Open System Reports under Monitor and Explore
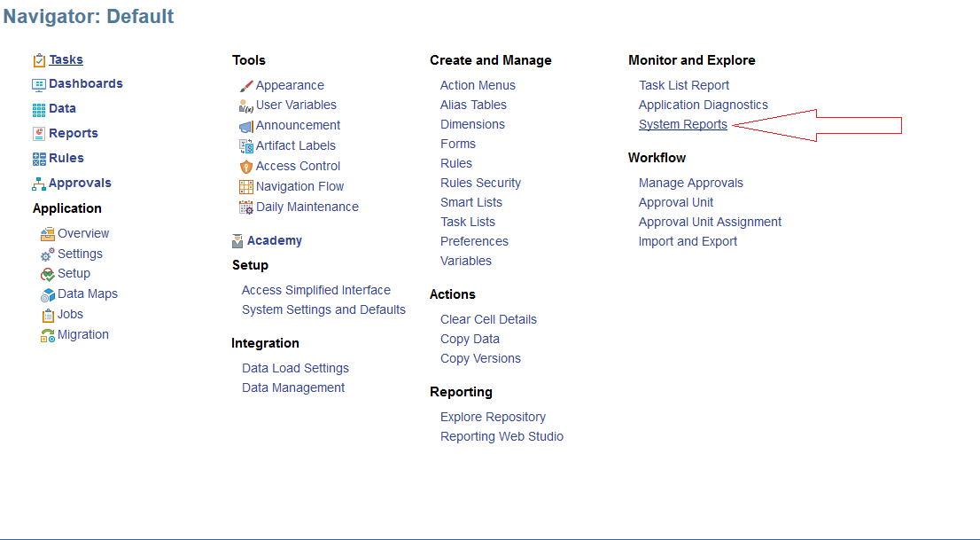Viewport: 980px width, 540px height. pyautogui.click(x=682, y=124)
